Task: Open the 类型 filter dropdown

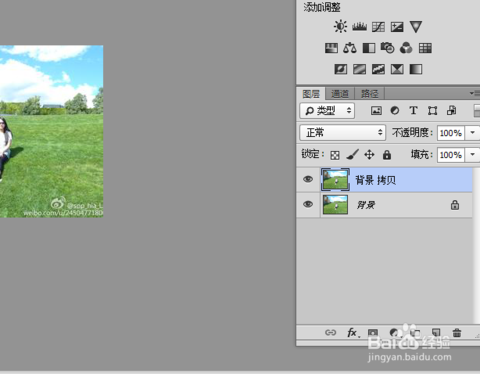Action: point(327,111)
